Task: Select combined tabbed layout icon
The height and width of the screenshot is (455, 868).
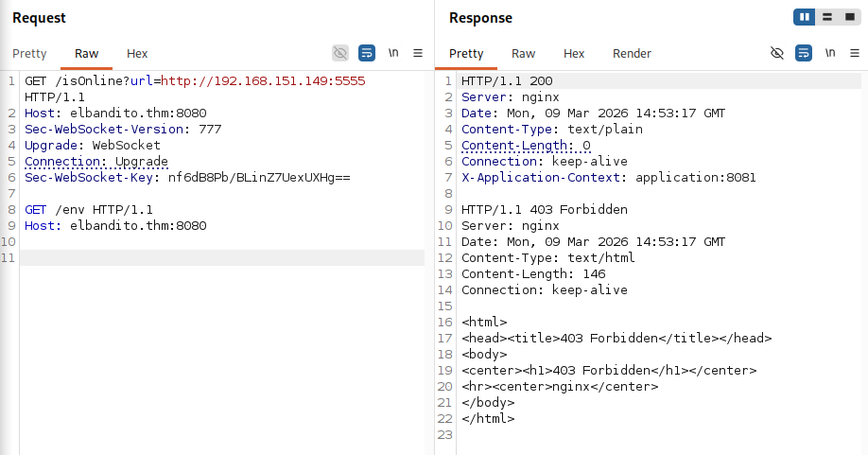Action: 850,17
